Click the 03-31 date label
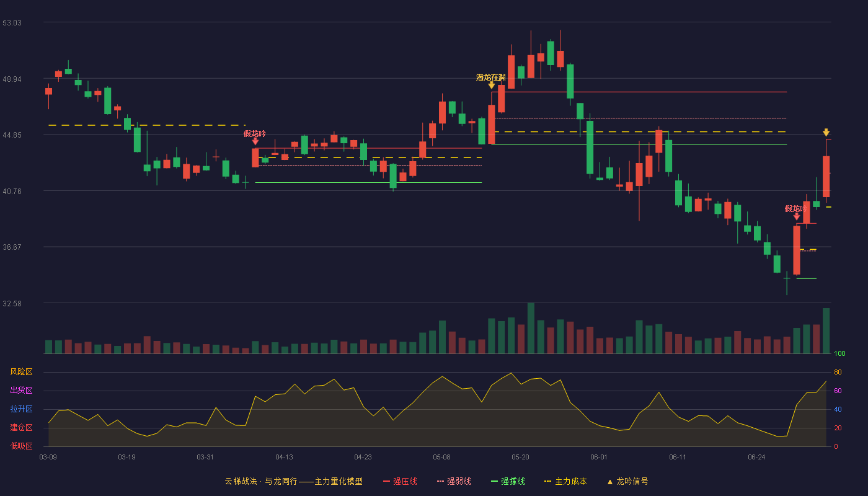Viewport: 868px width, 496px height. [205, 457]
